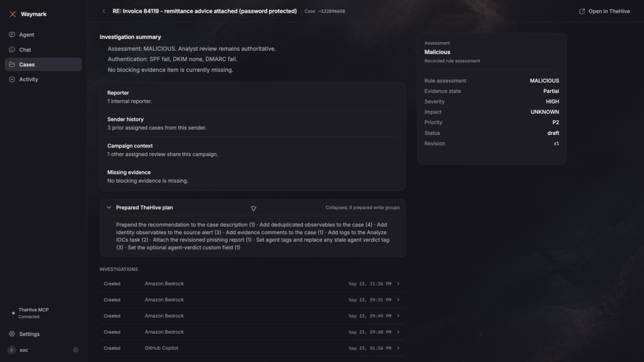Click the Severity value HIGH

(553, 102)
